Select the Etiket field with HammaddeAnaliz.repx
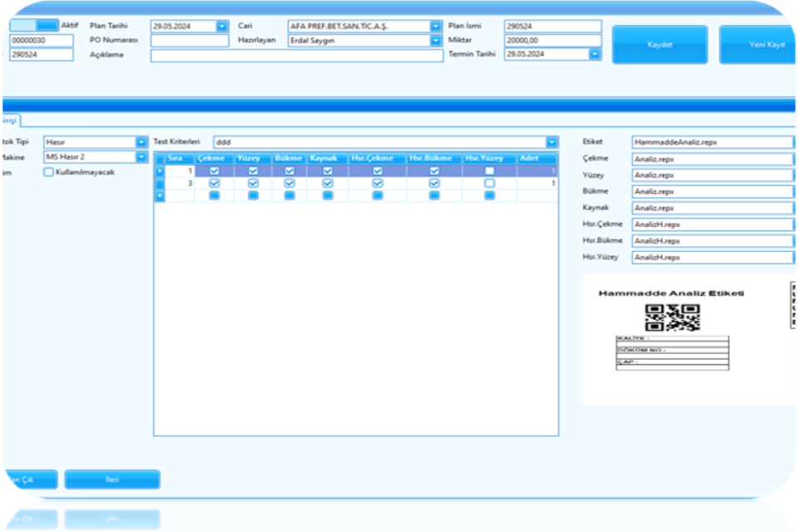798x532 pixels. click(711, 142)
